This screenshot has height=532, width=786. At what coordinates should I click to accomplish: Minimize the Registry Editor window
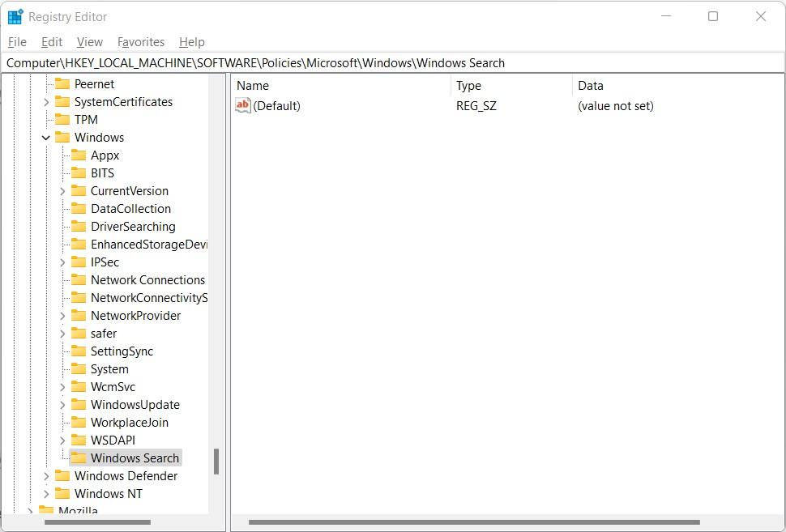coord(666,16)
